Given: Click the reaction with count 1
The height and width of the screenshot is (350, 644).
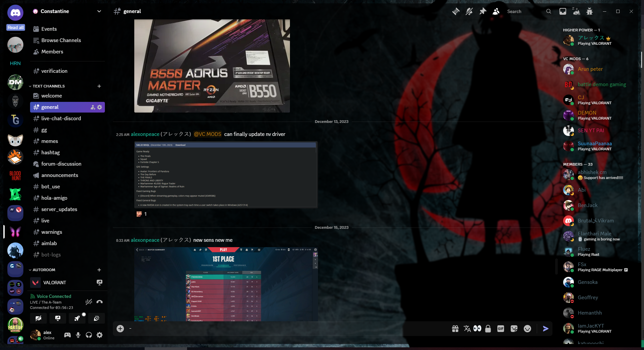Looking at the screenshot, I should (142, 214).
